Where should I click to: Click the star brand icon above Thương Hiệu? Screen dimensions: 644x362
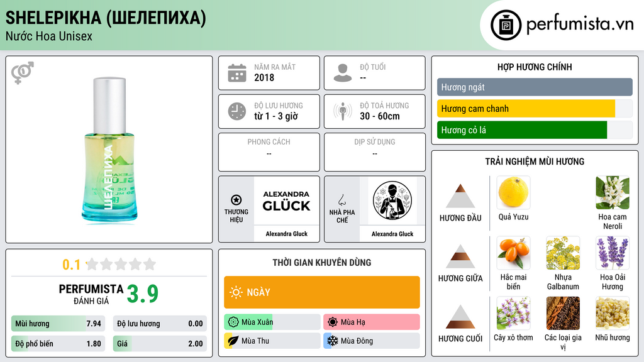(236, 200)
